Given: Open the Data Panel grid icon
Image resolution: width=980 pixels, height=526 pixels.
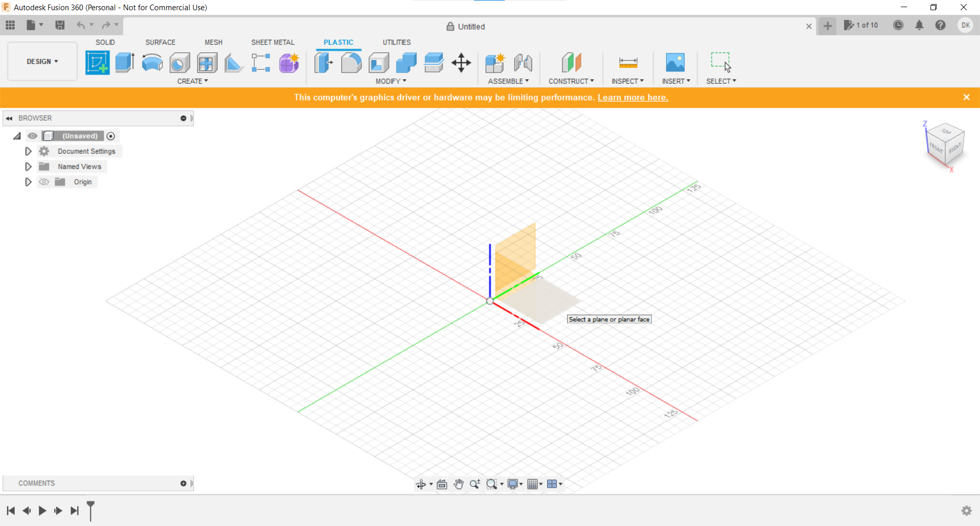Looking at the screenshot, I should coord(10,25).
